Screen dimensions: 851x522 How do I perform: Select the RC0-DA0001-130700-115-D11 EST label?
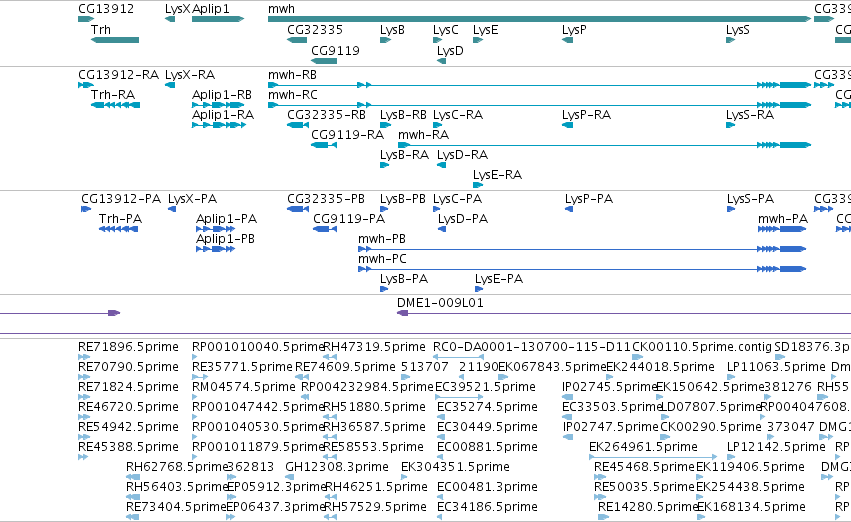click(532, 347)
